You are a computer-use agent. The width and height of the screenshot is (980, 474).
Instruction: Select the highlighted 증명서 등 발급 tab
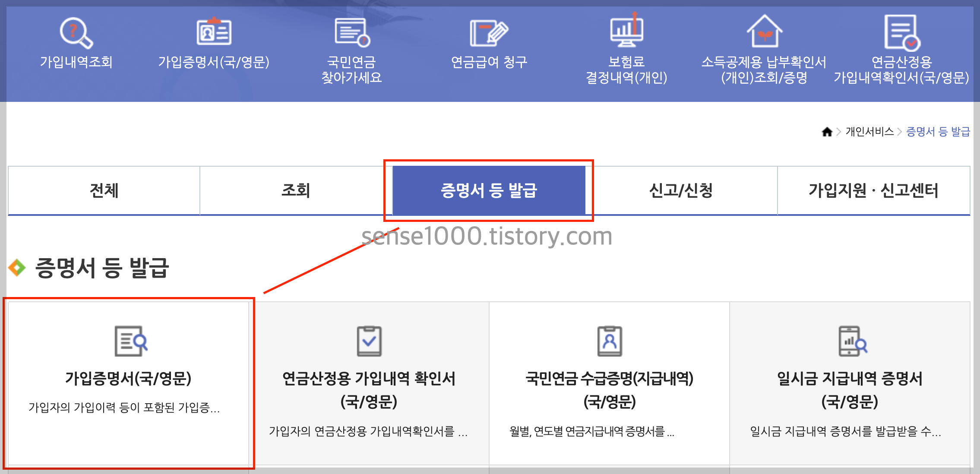coord(490,190)
